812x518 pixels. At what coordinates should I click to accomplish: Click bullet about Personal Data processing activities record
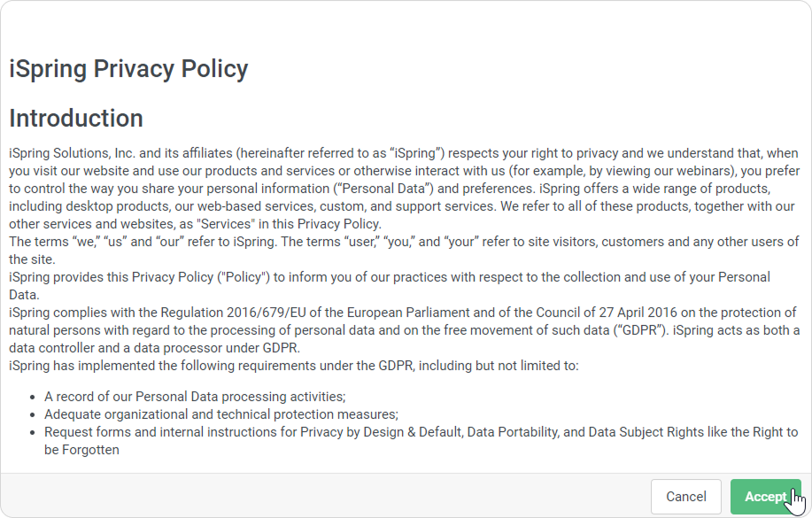tap(195, 396)
